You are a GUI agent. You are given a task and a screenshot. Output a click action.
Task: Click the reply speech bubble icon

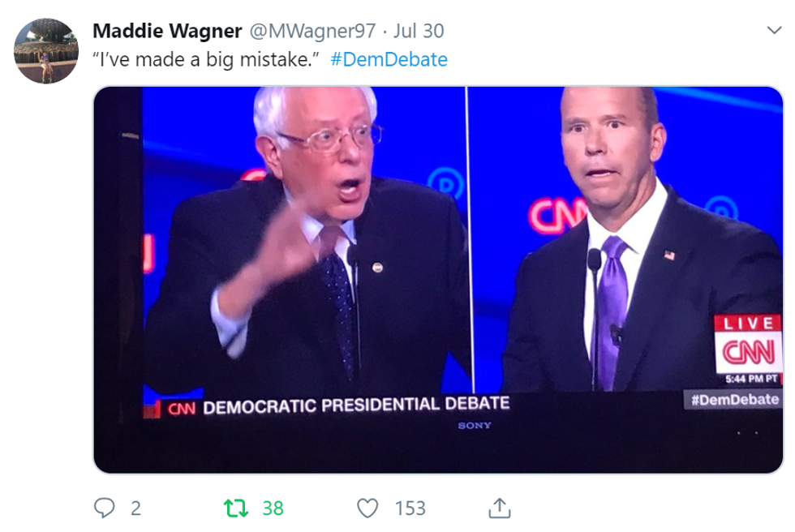105,508
